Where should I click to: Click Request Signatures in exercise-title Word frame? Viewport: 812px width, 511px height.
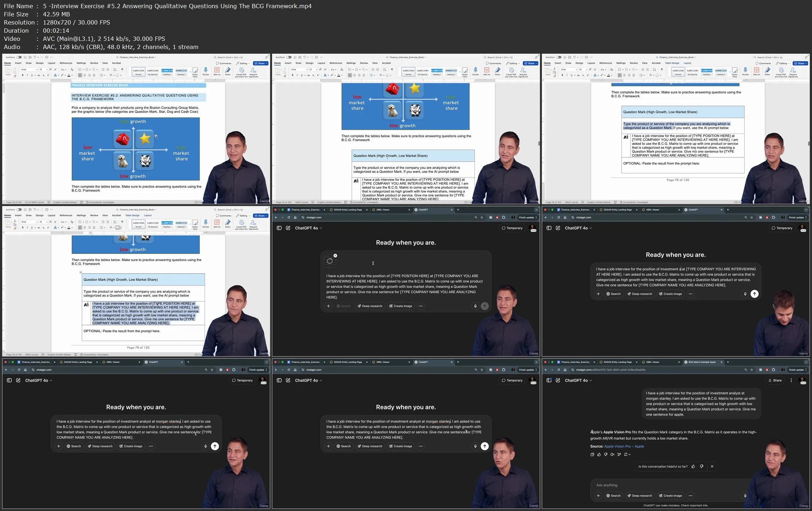click(253, 72)
